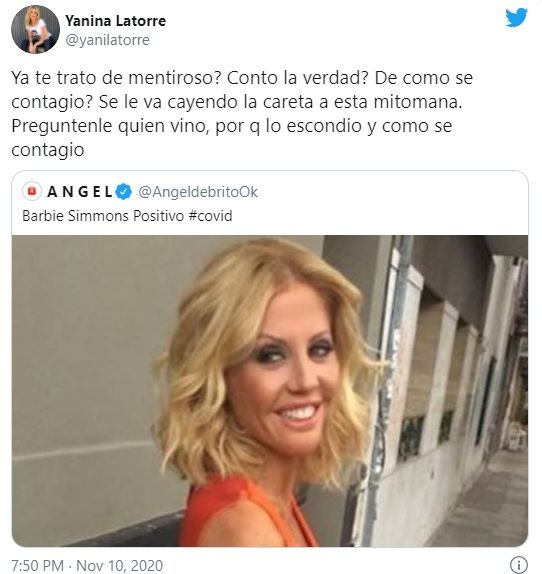Click the Twitter bird logo

(516, 17)
